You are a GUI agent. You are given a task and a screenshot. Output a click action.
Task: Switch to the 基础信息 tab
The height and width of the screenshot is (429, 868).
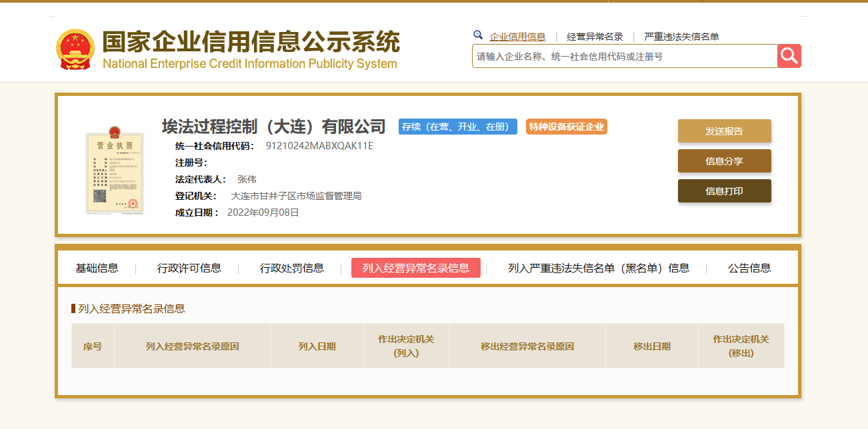[x=97, y=268]
